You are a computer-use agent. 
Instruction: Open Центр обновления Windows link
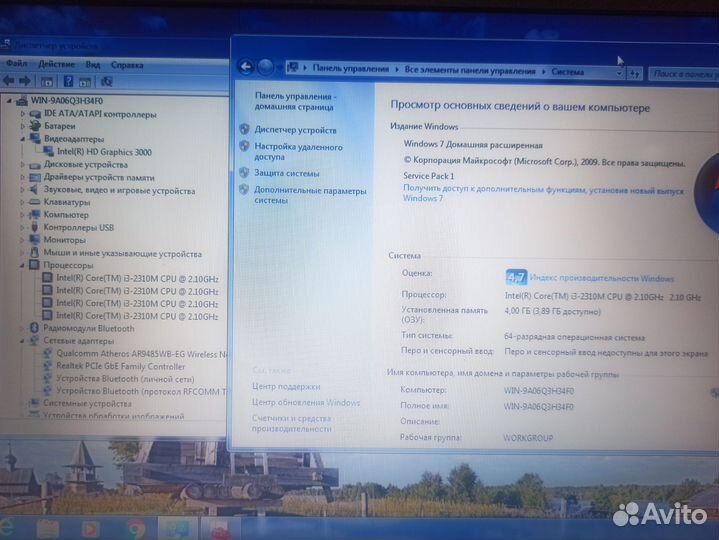(x=306, y=402)
